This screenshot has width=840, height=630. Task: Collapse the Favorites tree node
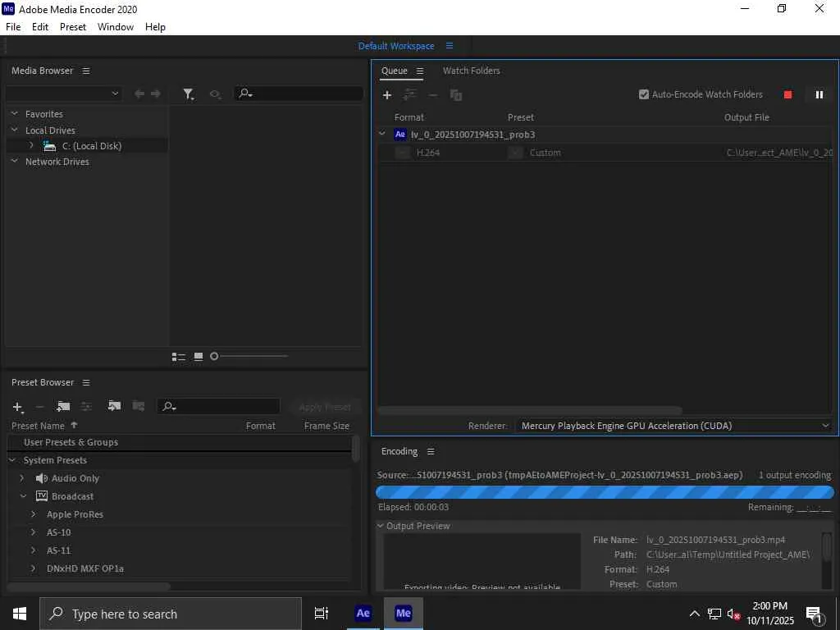pyautogui.click(x=15, y=113)
